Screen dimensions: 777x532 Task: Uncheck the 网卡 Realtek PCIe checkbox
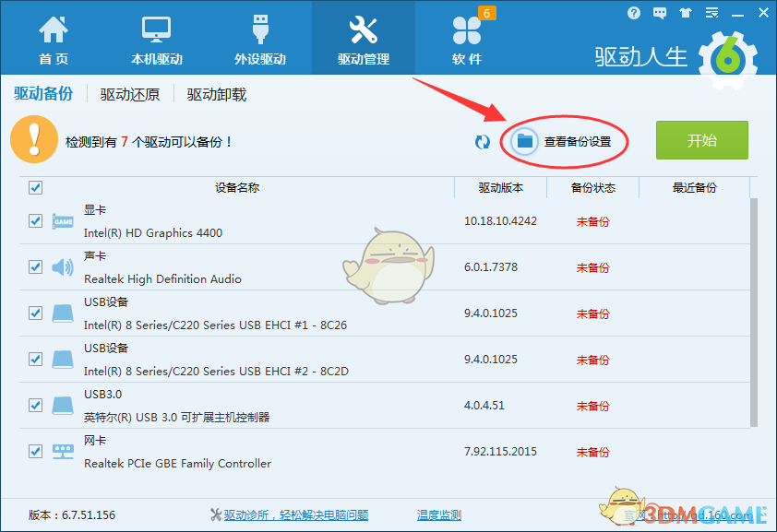(x=35, y=451)
